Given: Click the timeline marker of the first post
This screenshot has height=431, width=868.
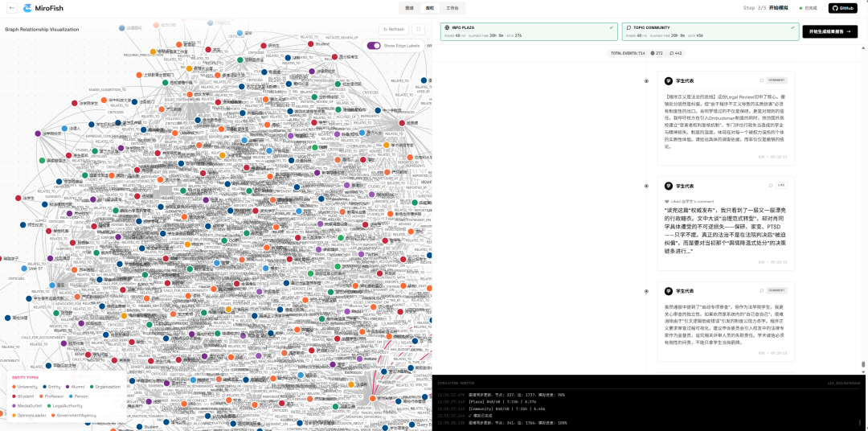Looking at the screenshot, I should tap(646, 80).
